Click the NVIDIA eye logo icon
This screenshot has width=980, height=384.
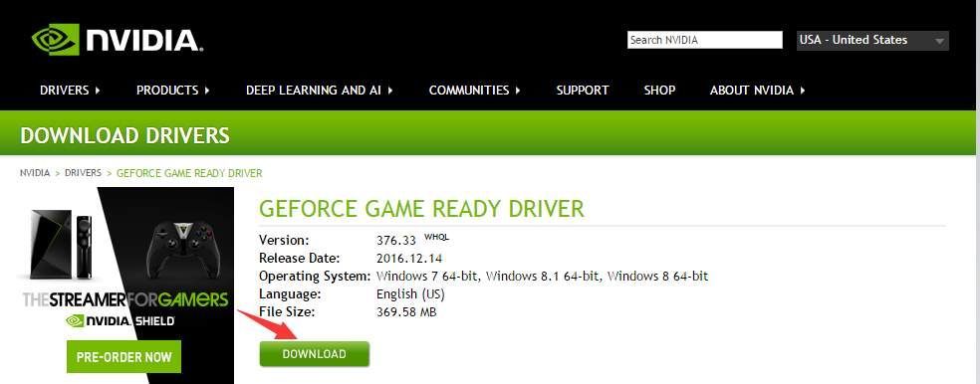tap(55, 40)
